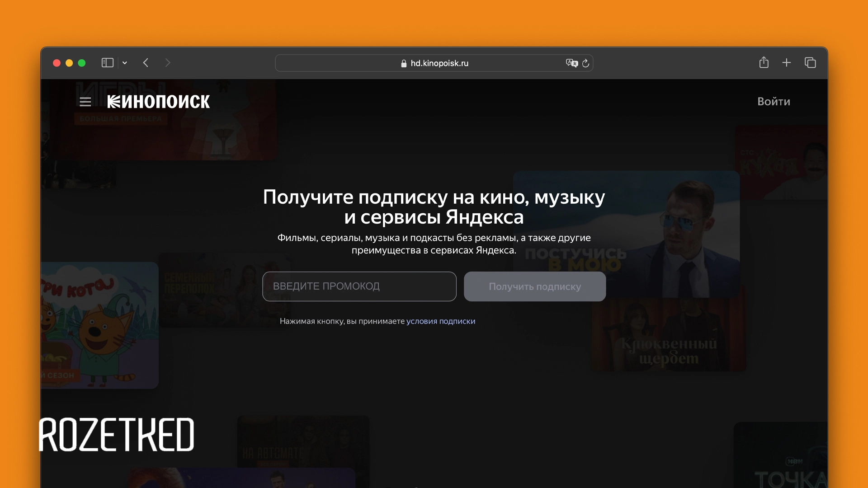Screen dimensions: 868x488
Task: Click the Кинопоиск logo
Action: (x=159, y=102)
